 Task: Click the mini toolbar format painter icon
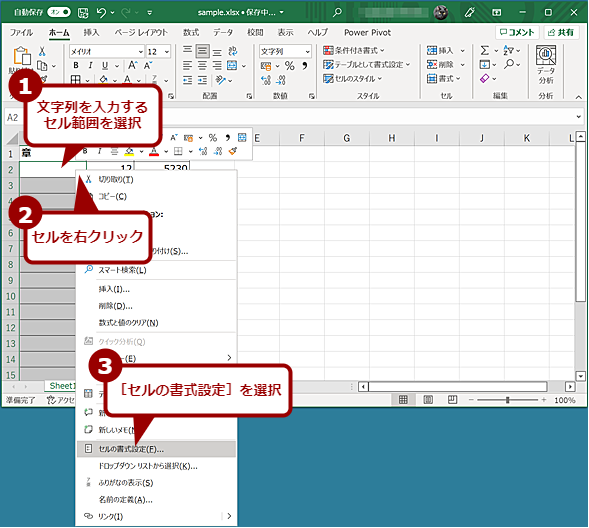(x=233, y=151)
